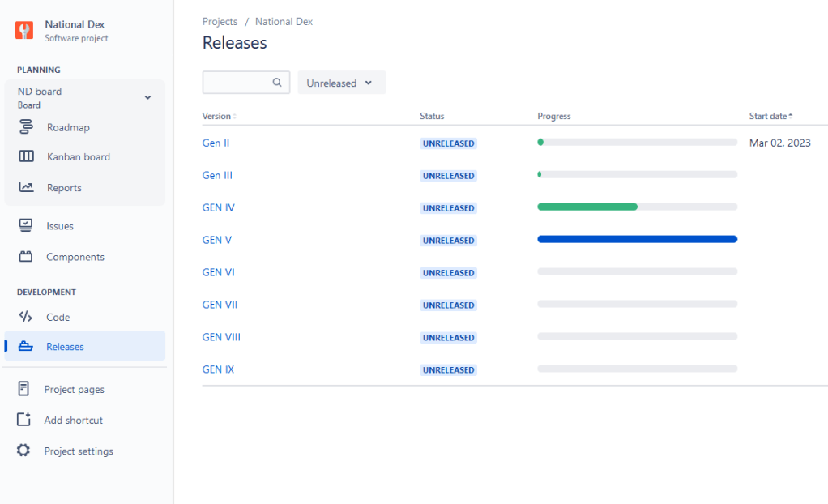Viewport: 828px width, 504px height.
Task: Sort by Start date column header
Action: (770, 117)
